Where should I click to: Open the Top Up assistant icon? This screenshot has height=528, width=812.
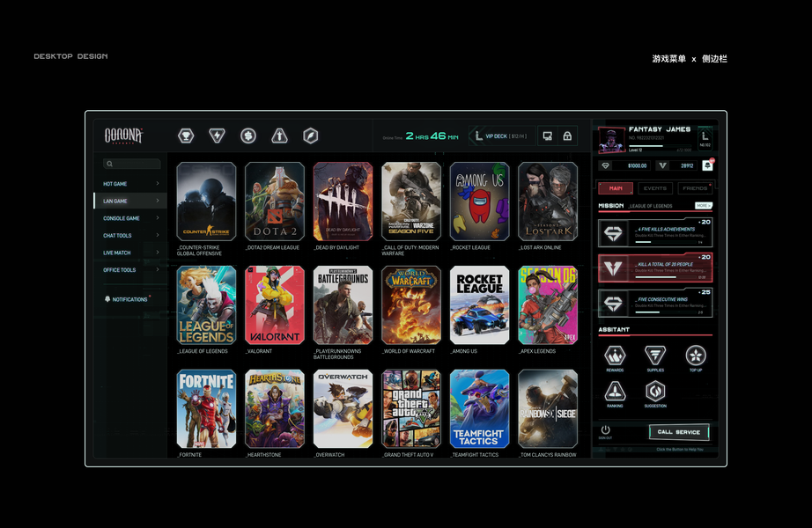pyautogui.click(x=696, y=356)
